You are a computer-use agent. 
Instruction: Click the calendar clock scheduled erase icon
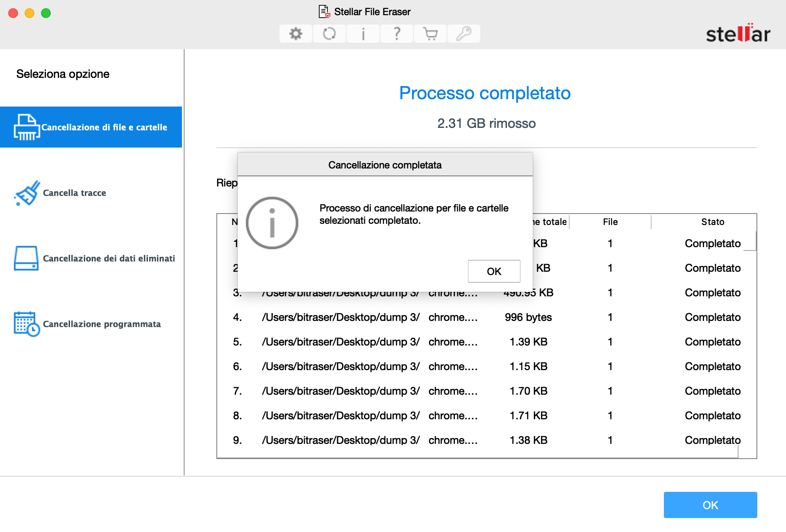(x=27, y=324)
